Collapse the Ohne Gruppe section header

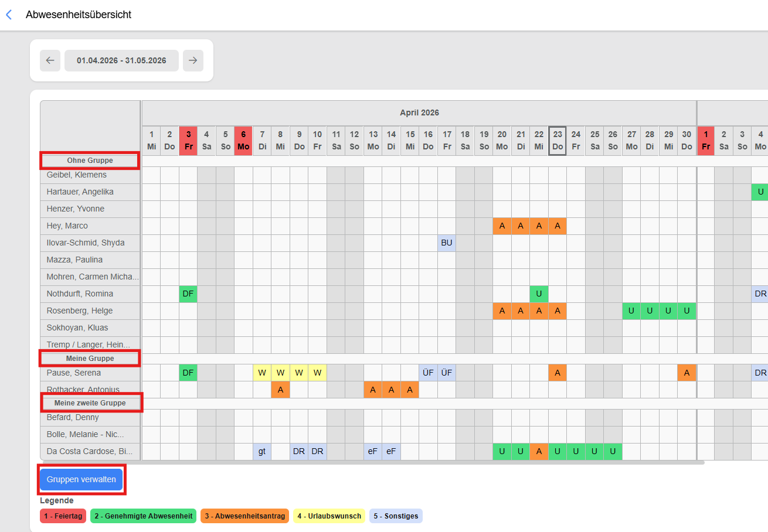click(x=90, y=161)
